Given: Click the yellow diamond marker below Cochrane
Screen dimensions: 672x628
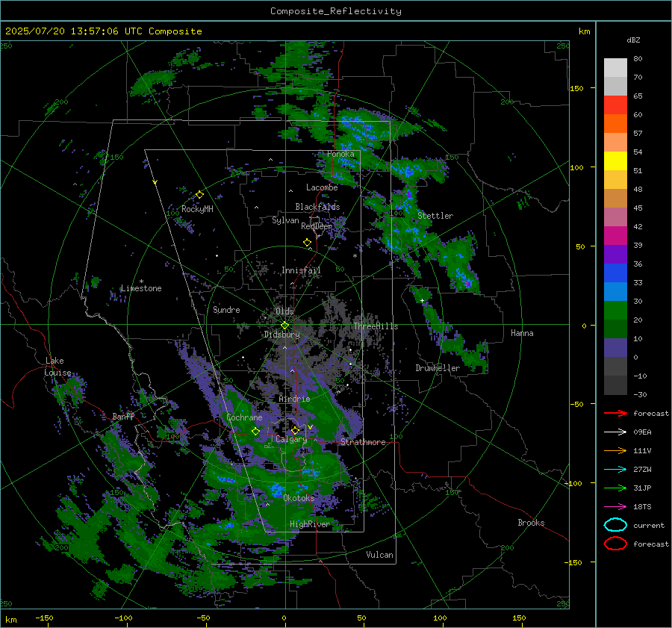Looking at the screenshot, I should coord(255,432).
